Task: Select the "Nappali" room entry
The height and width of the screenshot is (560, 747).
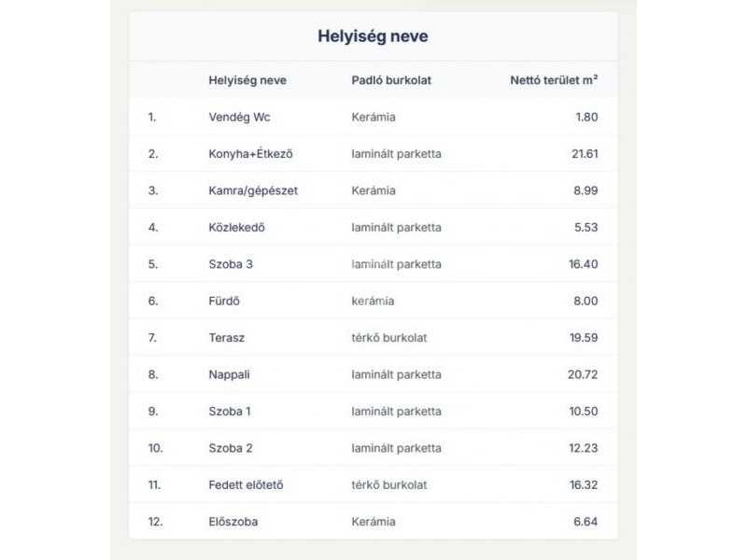Action: pos(230,375)
